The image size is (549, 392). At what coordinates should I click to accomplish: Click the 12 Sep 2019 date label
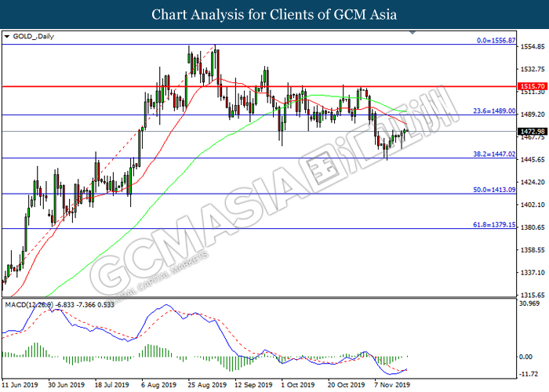click(x=253, y=385)
